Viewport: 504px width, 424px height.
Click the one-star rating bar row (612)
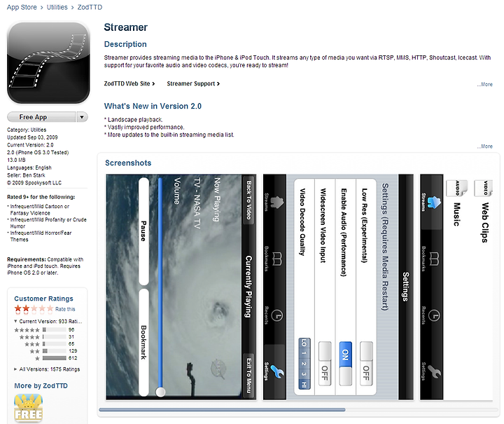tap(56, 358)
